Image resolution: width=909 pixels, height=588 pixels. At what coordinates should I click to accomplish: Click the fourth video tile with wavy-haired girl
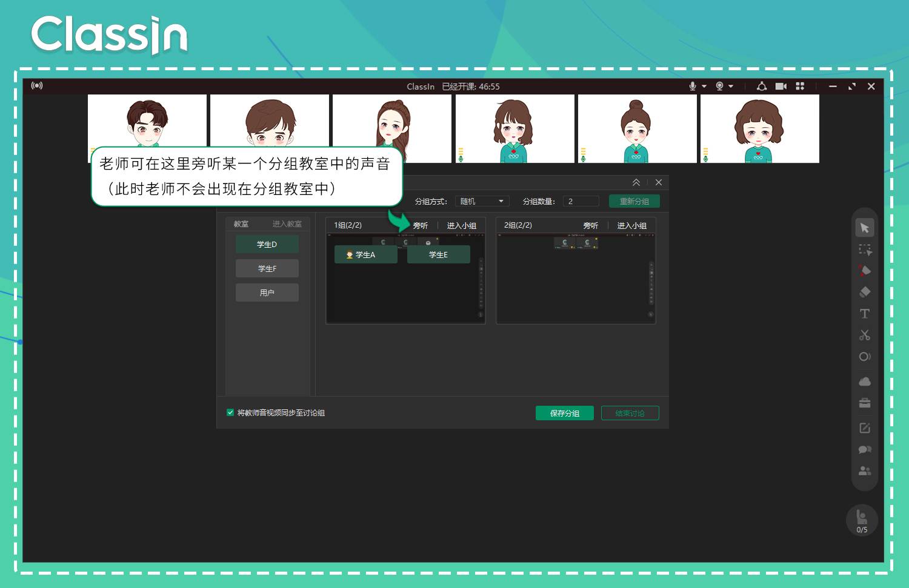[x=515, y=128]
